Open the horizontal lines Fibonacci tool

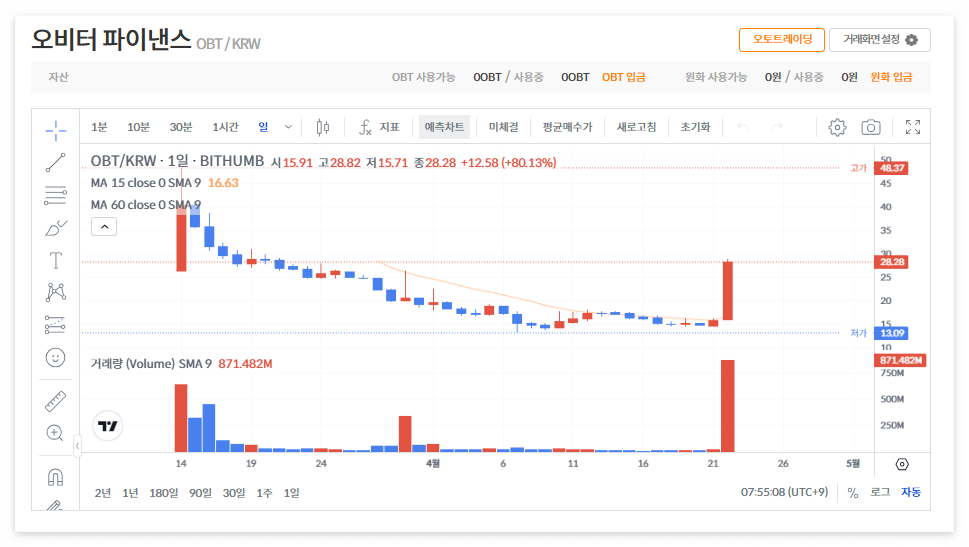point(56,195)
